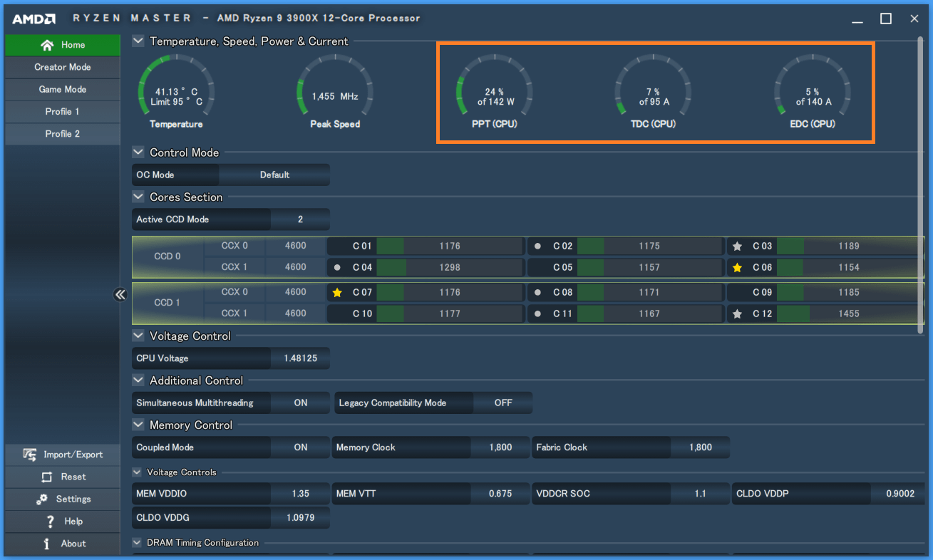Open the Home tab

tap(63, 45)
